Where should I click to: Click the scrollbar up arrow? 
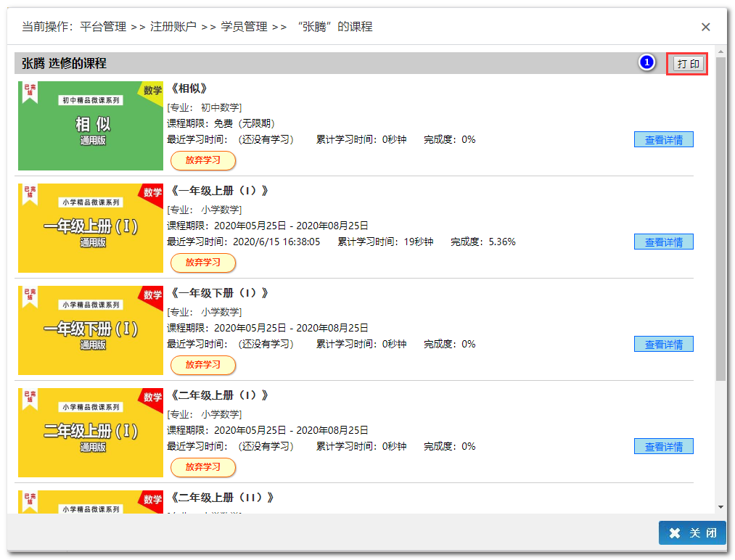click(720, 52)
